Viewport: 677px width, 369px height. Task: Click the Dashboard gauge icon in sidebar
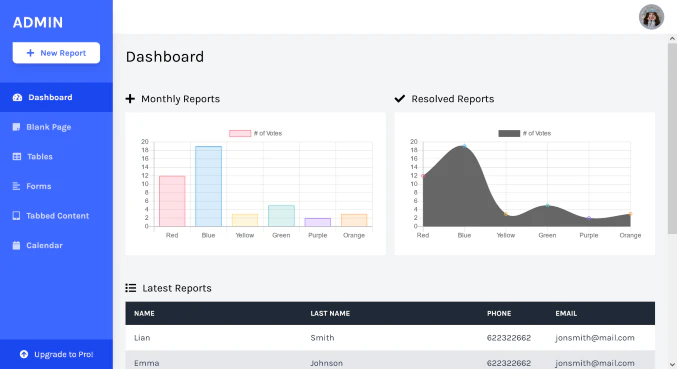pos(17,97)
